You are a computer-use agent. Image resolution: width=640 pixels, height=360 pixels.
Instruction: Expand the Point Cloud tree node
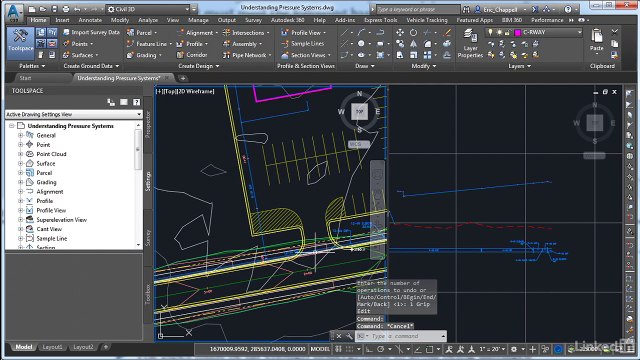20,154
